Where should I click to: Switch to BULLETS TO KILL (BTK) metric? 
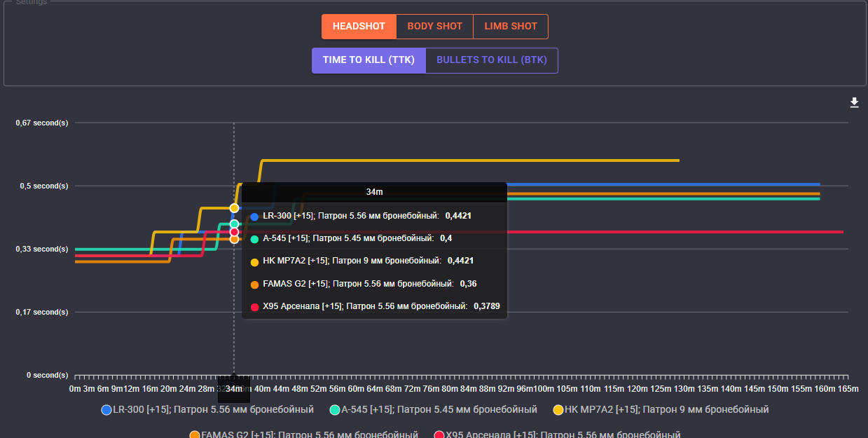click(492, 60)
